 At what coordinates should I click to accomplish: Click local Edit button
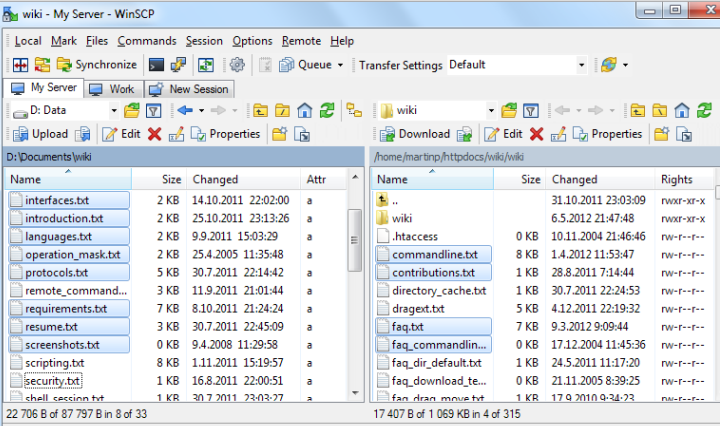[121, 134]
